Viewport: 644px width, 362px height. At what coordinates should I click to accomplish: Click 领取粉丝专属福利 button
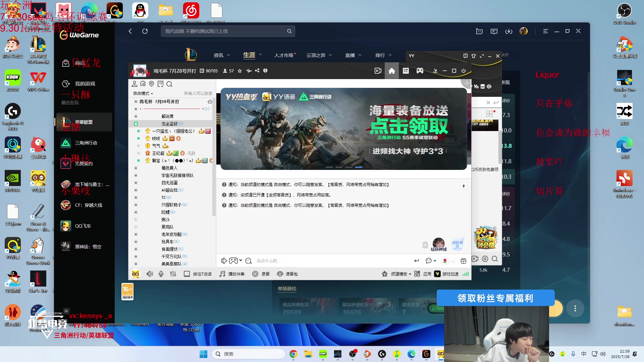coord(495,298)
